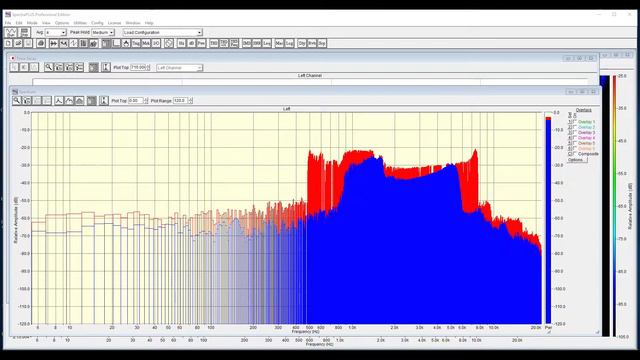
Task: Enable the Overlay 3 checkbox
Action: 575,132
